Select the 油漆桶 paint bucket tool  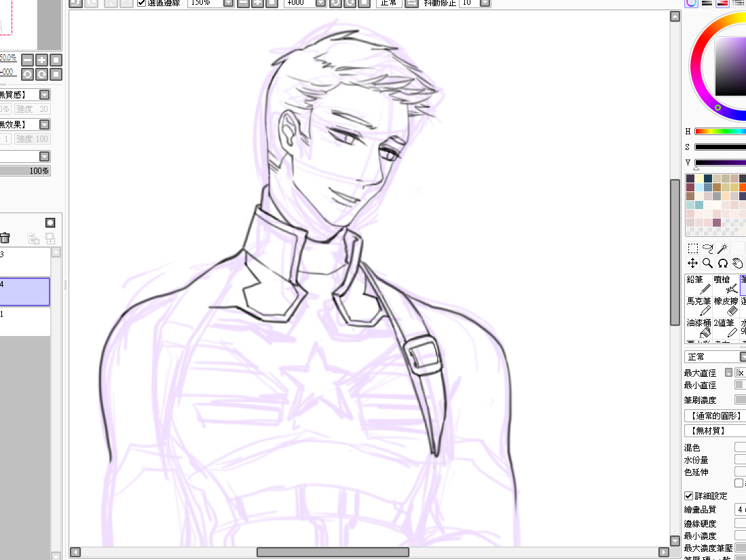point(698,329)
